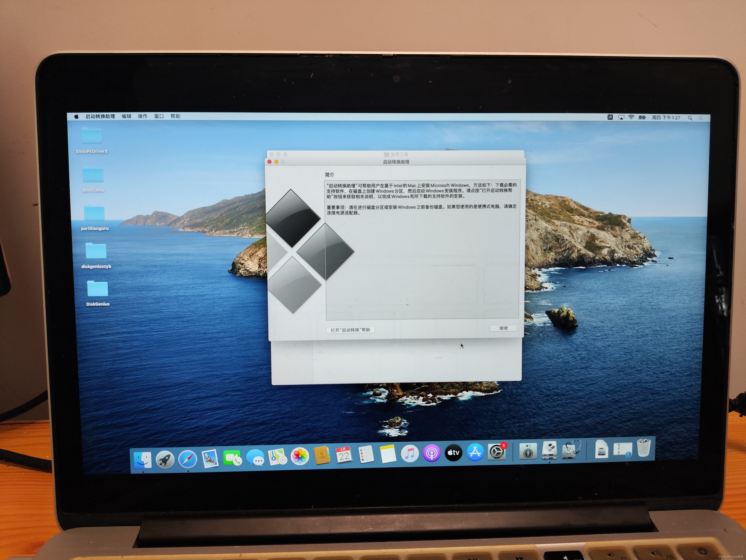Open Spotlight search magnifier icon
The height and width of the screenshot is (560, 746).
[690, 118]
